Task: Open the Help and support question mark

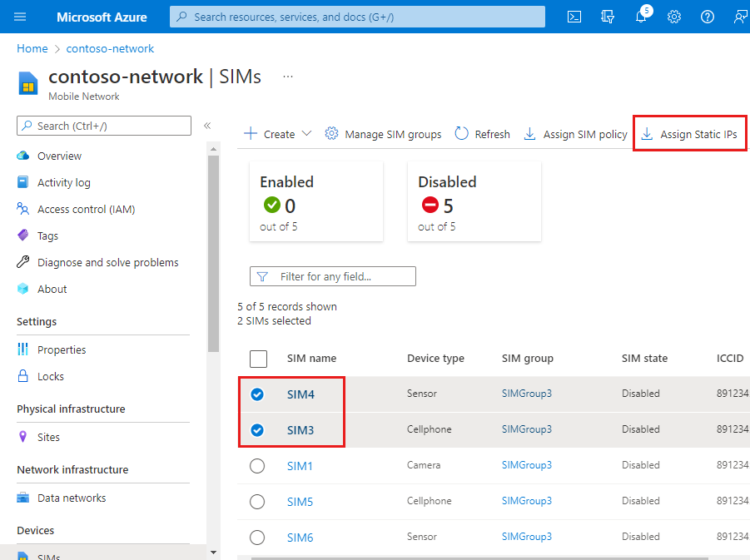Action: [707, 16]
